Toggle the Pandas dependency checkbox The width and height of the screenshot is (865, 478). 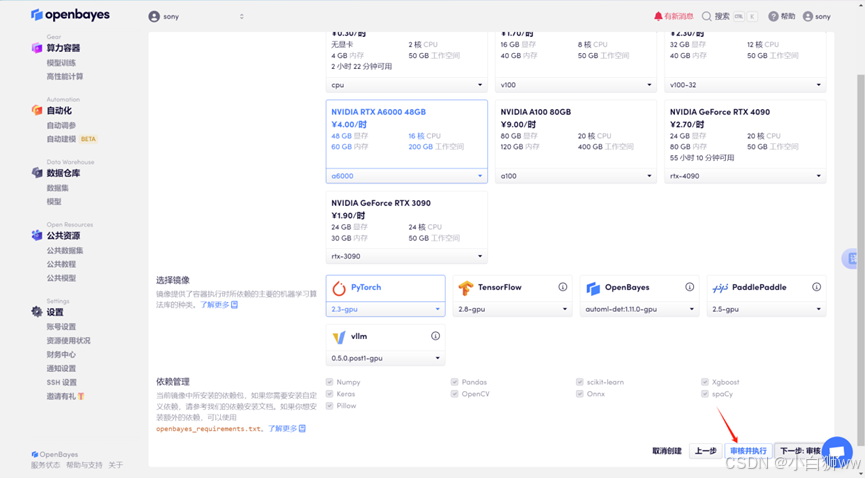455,382
